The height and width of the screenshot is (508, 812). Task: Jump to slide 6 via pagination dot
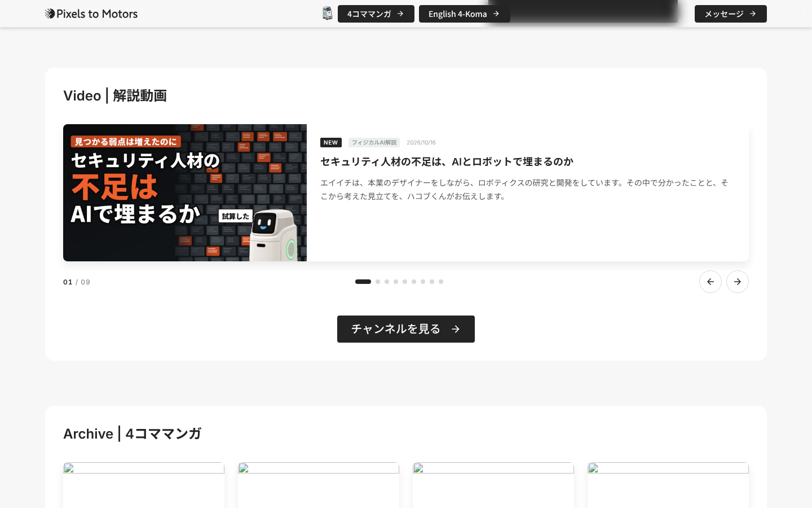pos(414,282)
